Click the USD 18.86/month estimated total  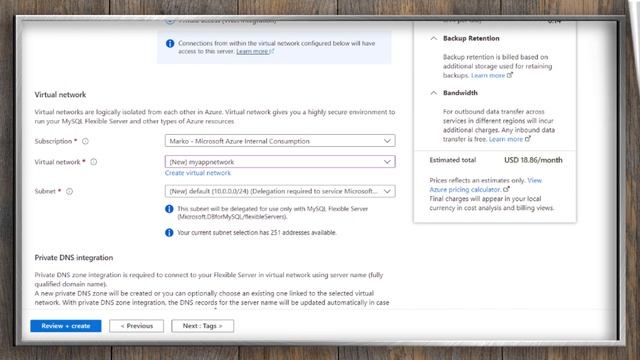pos(533,160)
